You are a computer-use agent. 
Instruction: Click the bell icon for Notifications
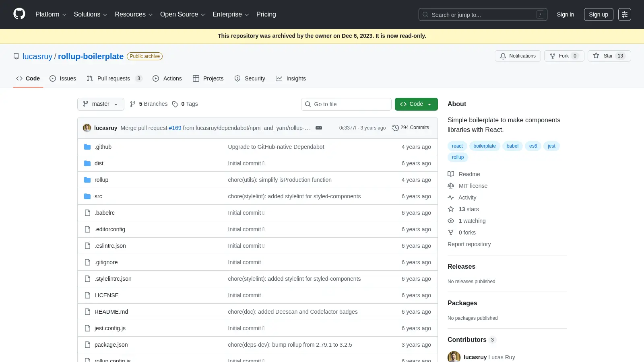click(x=503, y=56)
